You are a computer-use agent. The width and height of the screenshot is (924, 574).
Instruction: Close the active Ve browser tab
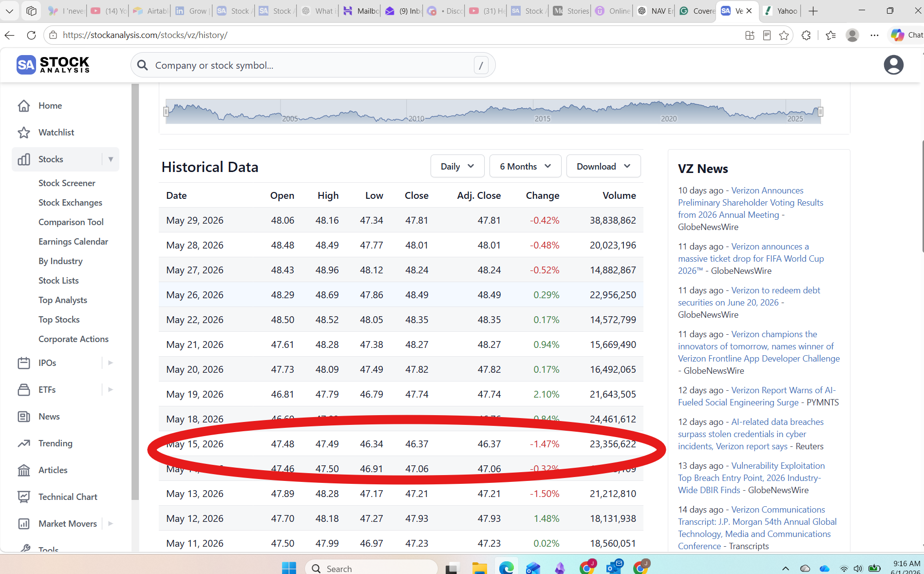(749, 11)
